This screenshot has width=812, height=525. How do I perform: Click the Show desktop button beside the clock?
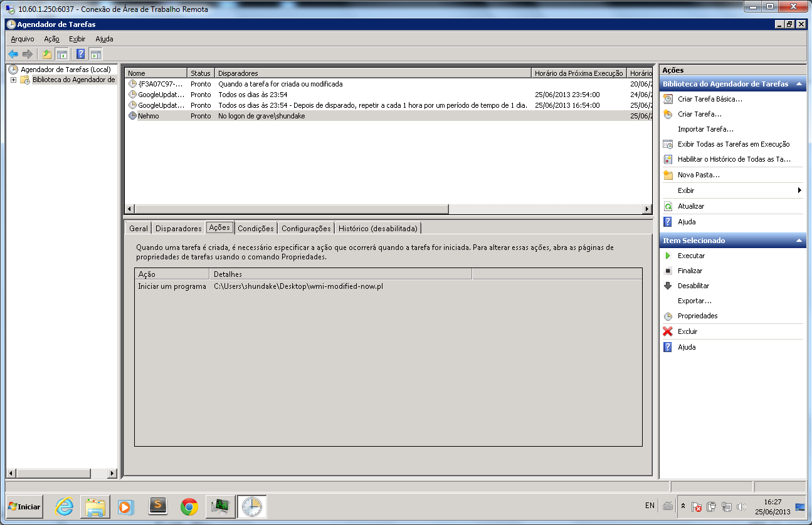pos(800,506)
